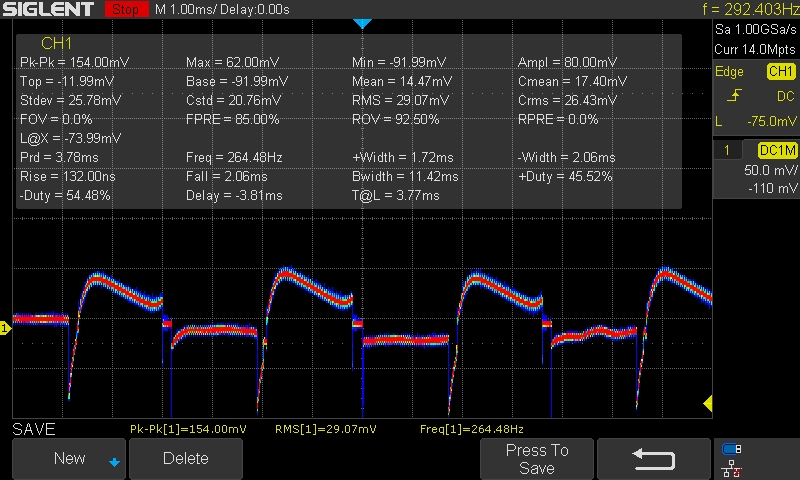Open the New dropdown arrow
The image size is (800, 480).
coord(114,462)
